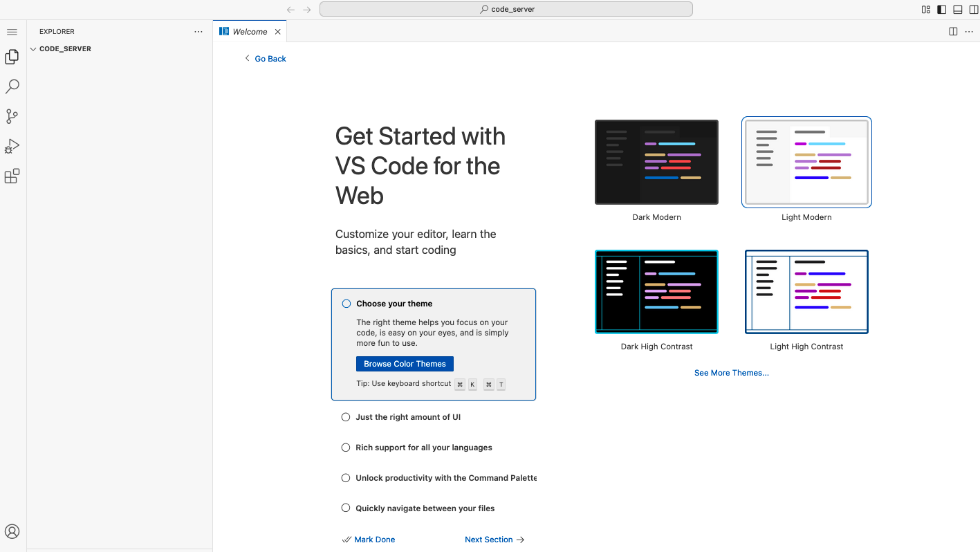Mark Rich support for all languages circle

(x=346, y=448)
